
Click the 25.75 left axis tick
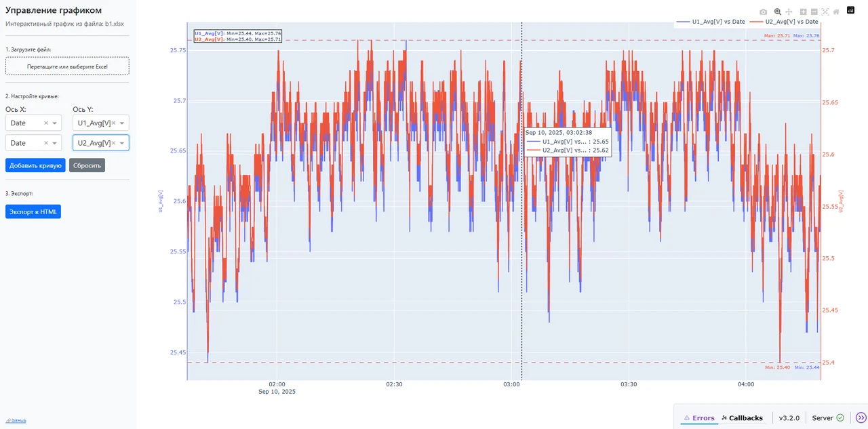point(178,50)
